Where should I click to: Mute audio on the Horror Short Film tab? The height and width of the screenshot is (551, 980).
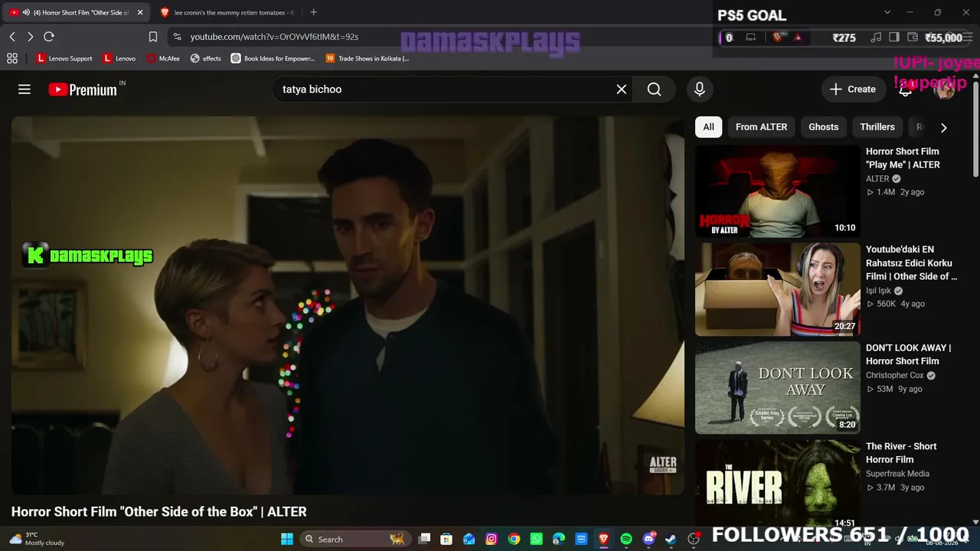point(27,12)
